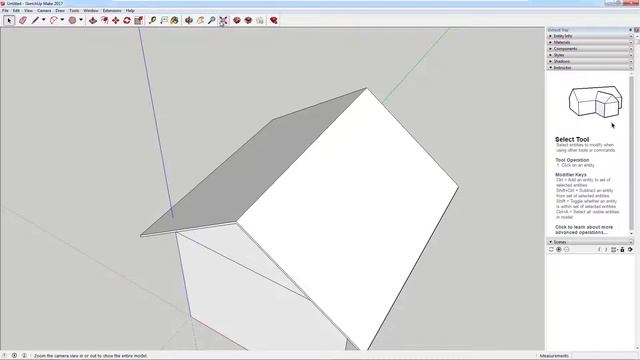Screen dimensions: 640x360
Task: Select the Select arrow tool
Action: point(9,20)
